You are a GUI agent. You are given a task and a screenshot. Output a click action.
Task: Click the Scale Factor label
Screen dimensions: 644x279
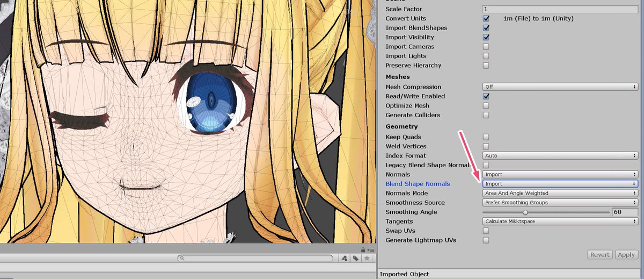pyautogui.click(x=404, y=9)
